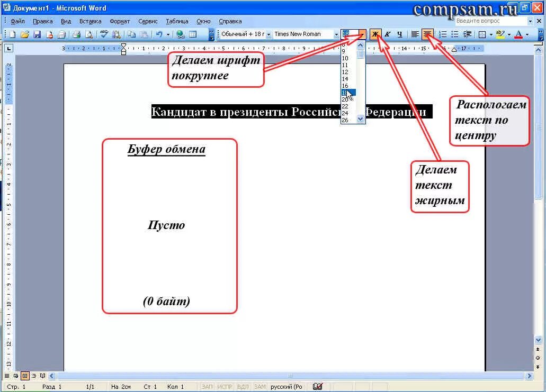Viewport: 546px width, 392px height.
Task: Open the Times New Roman font dropdown
Action: click(336, 34)
